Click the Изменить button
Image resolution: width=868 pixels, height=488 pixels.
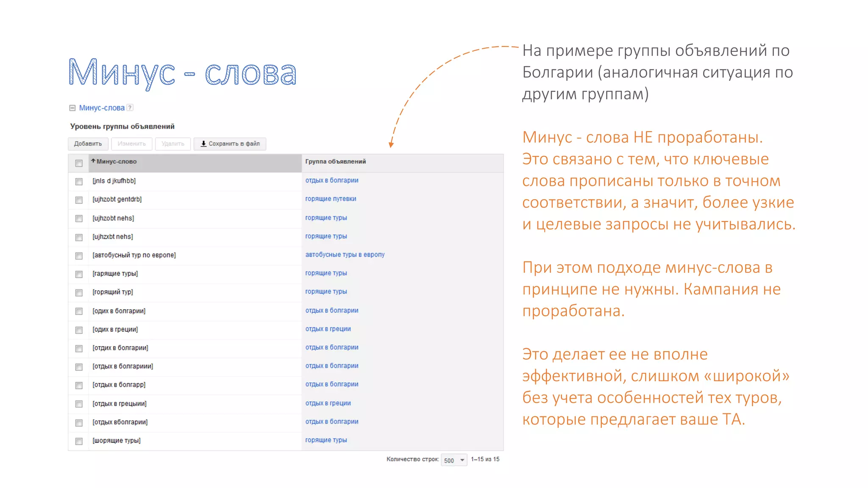132,144
